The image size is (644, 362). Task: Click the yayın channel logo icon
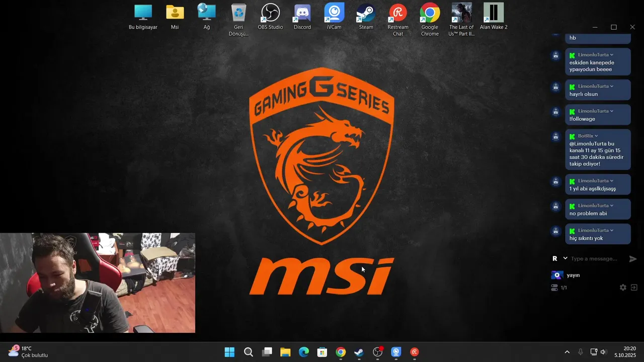(556, 275)
